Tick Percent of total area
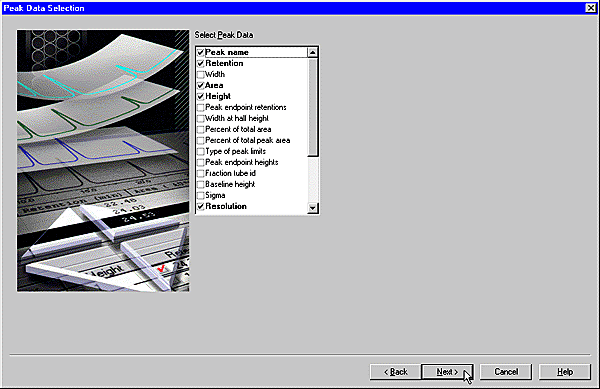Image resolution: width=600 pixels, height=389 pixels. (x=201, y=129)
